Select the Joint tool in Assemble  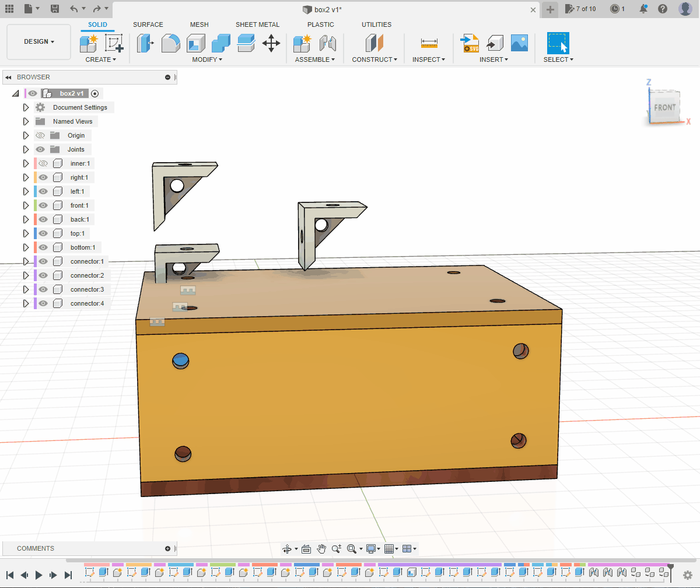click(328, 43)
